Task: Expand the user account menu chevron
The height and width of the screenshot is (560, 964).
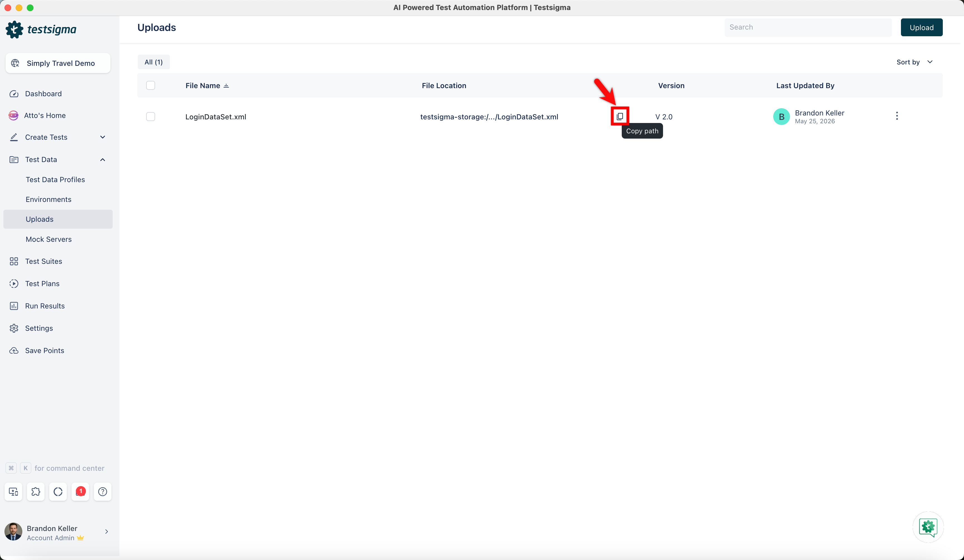Action: (106, 532)
